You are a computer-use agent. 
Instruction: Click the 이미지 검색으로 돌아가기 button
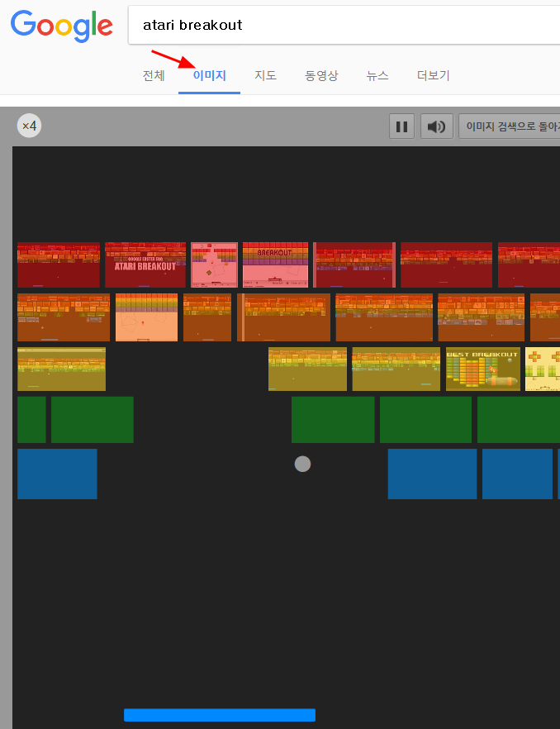point(510,126)
